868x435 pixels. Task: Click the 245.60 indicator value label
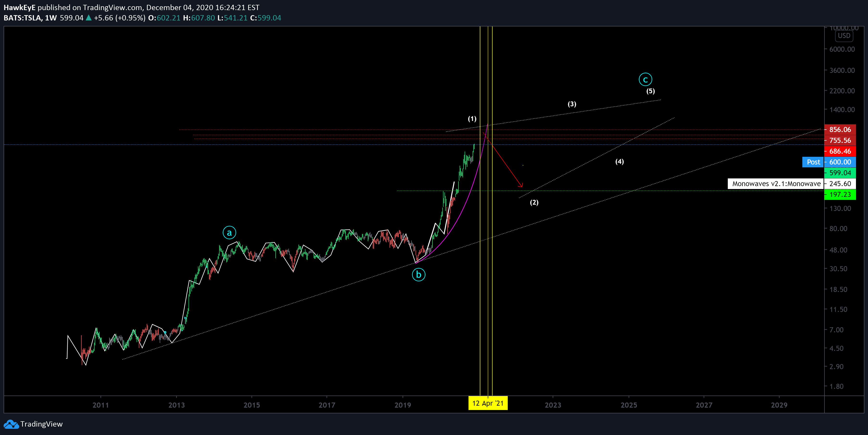click(840, 184)
